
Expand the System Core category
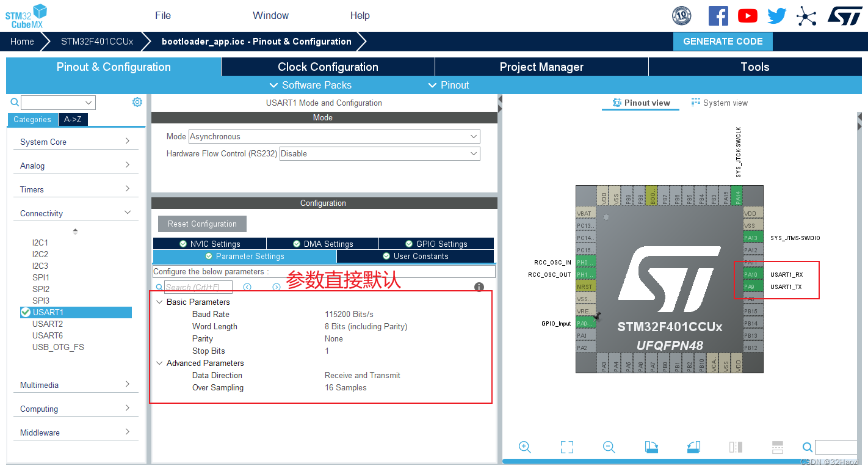tap(75, 142)
